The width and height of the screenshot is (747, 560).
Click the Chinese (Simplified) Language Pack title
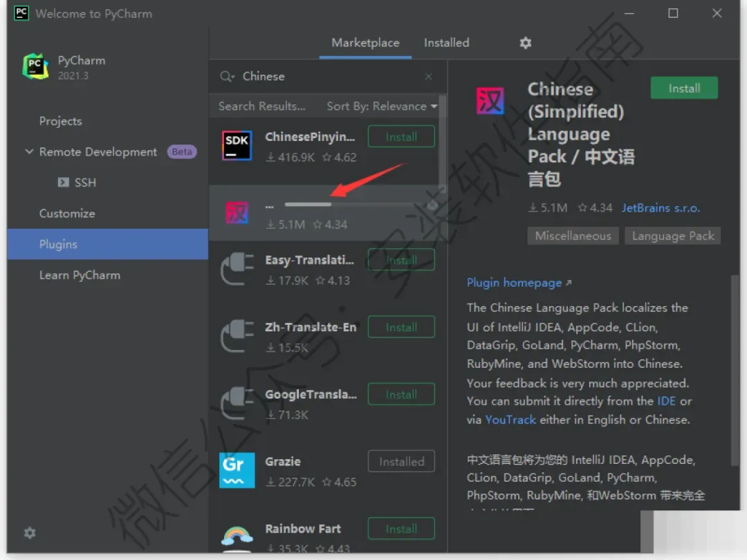581,134
